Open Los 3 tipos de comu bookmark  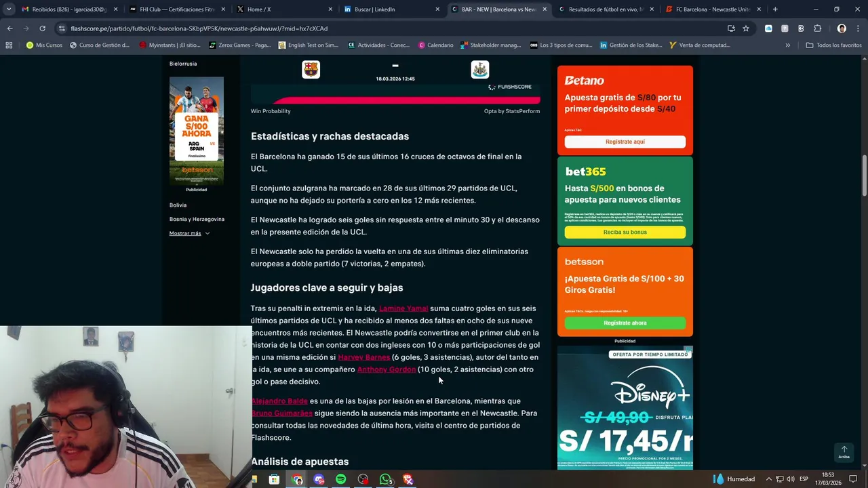tap(561, 45)
